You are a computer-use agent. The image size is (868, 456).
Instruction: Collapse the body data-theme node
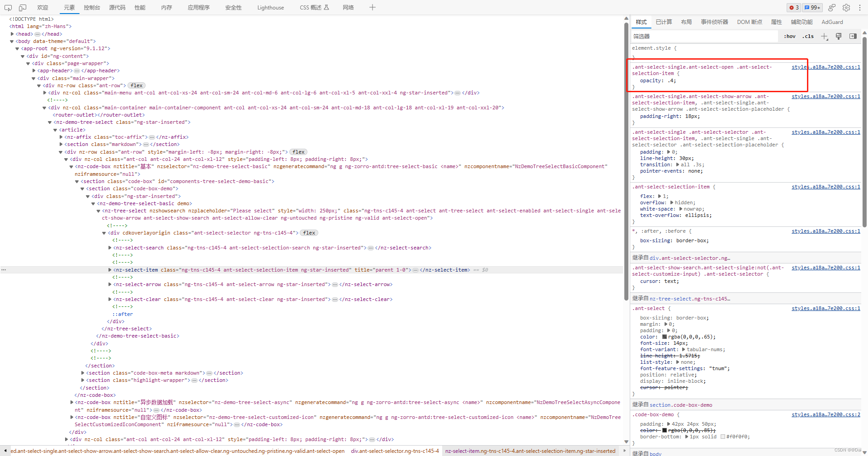click(x=12, y=41)
